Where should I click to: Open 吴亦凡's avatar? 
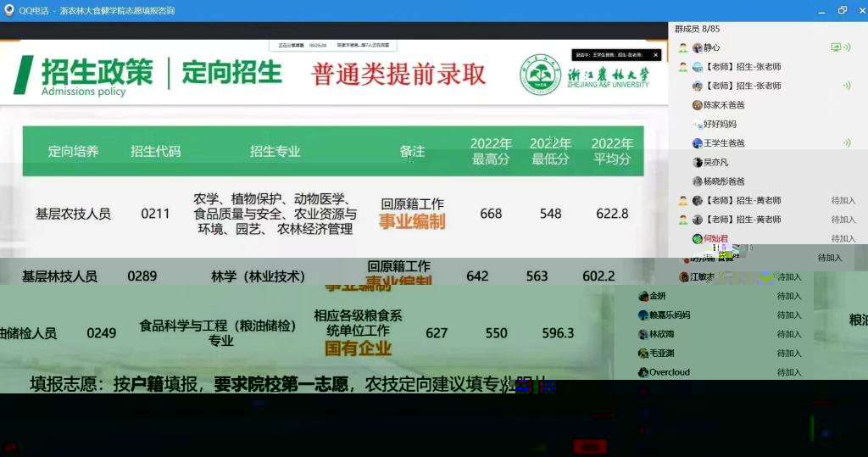click(x=698, y=162)
